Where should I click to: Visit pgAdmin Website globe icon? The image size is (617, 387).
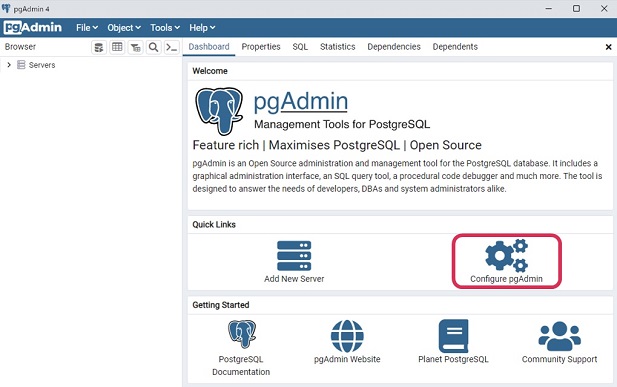pos(347,336)
